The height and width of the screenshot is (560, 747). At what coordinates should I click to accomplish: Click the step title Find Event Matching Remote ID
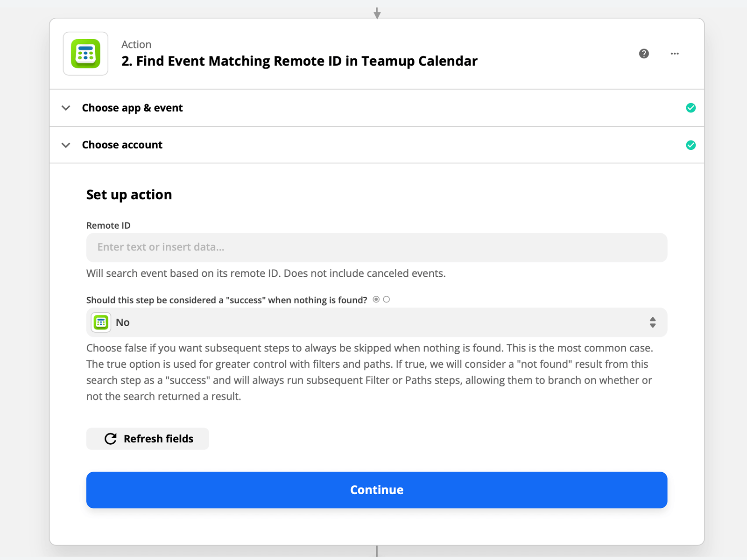click(x=299, y=61)
